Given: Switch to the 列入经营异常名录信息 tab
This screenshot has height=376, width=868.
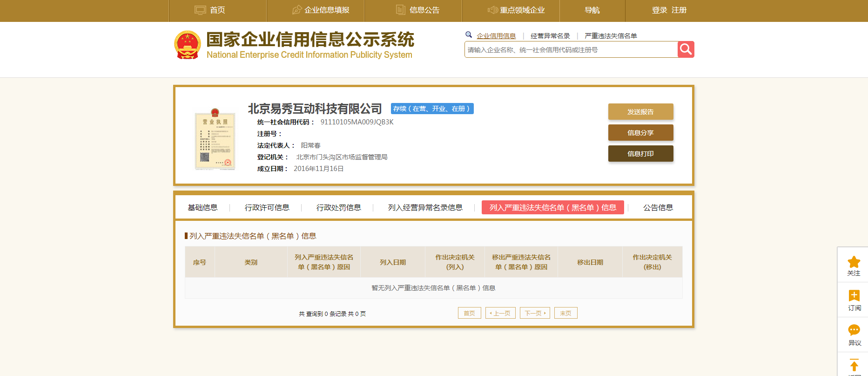Looking at the screenshot, I should click(425, 208).
